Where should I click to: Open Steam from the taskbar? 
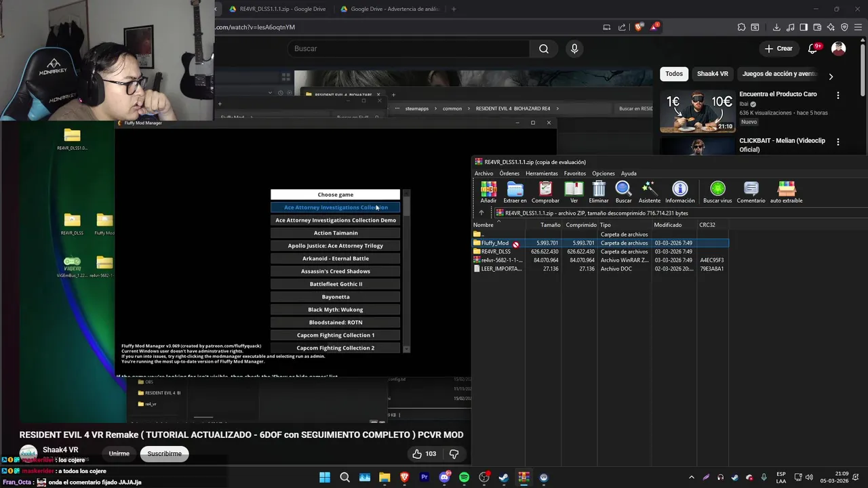[504, 477]
